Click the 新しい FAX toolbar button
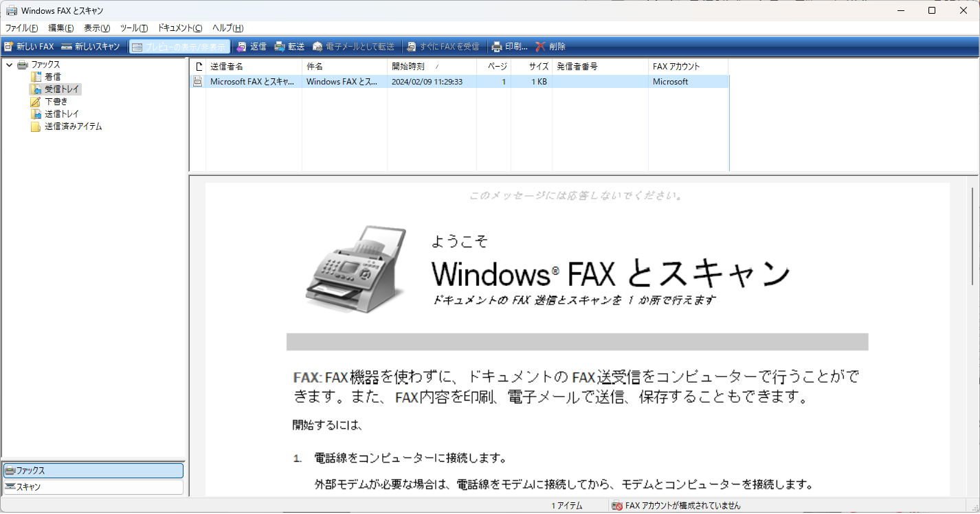Screen dimensions: 980x514 point(29,47)
